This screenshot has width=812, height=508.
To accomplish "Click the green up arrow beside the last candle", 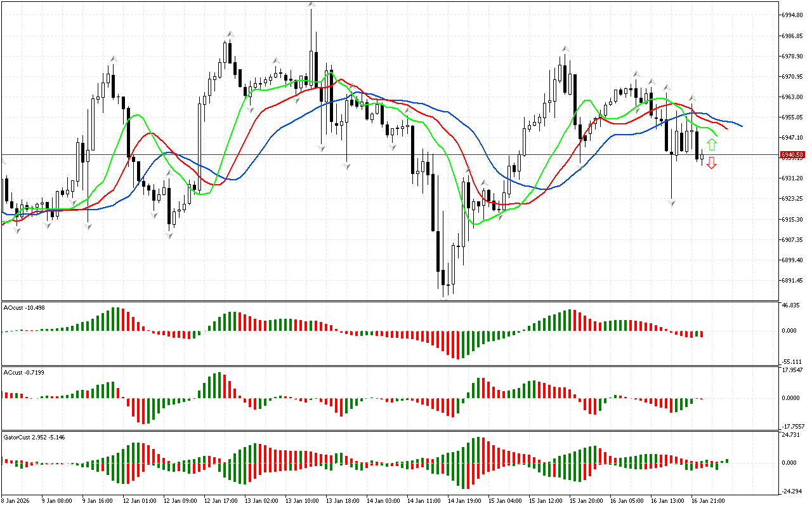I will pyautogui.click(x=712, y=144).
